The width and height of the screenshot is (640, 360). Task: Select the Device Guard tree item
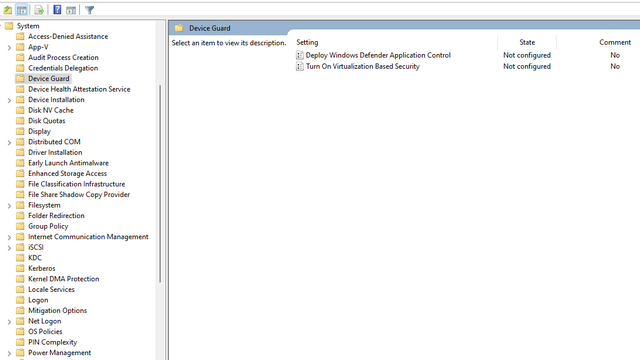tap(49, 78)
